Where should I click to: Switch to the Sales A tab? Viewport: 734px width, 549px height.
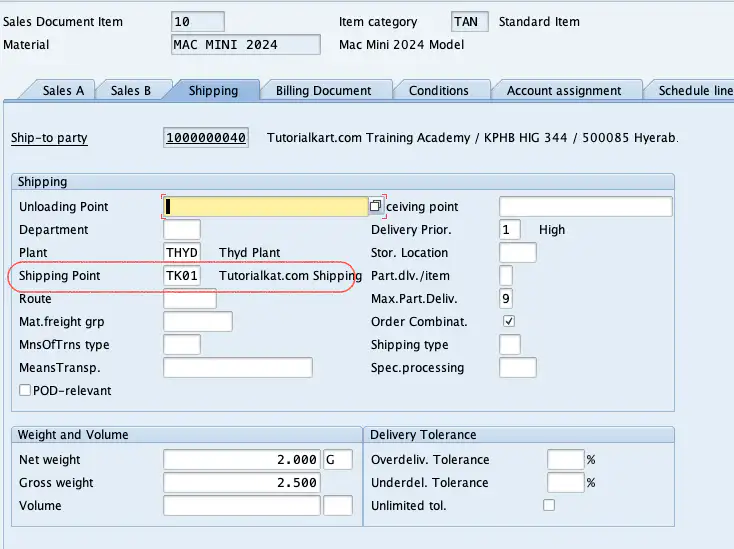point(63,90)
